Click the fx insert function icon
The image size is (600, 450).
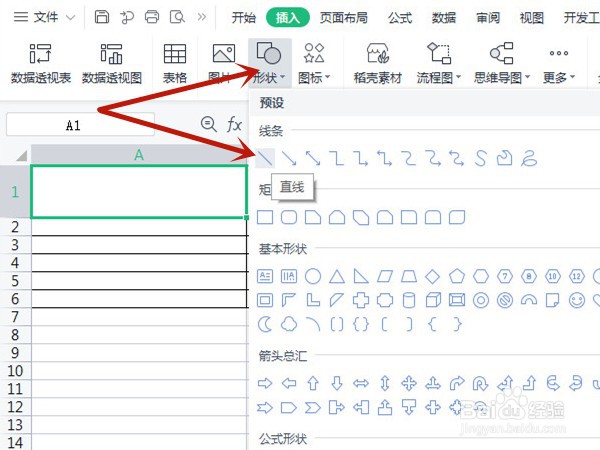[234, 124]
